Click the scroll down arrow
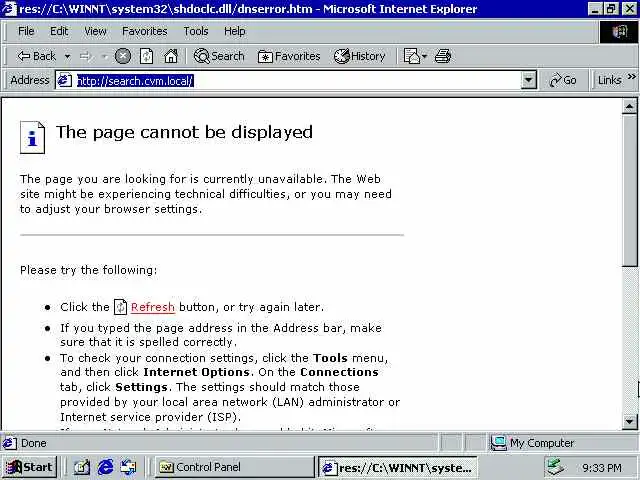This screenshot has height=480, width=640. [x=629, y=421]
